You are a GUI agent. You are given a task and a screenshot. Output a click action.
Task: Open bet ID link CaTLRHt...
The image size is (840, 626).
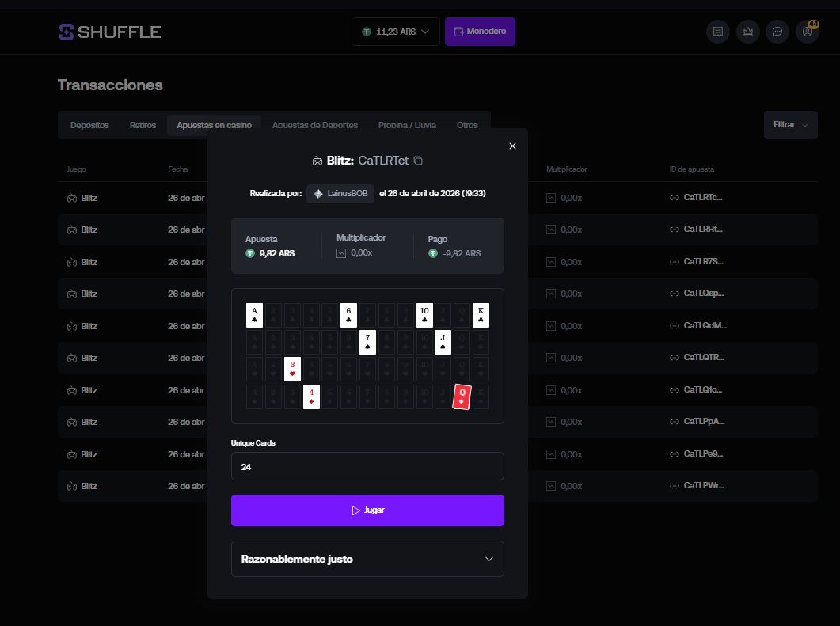pos(696,230)
